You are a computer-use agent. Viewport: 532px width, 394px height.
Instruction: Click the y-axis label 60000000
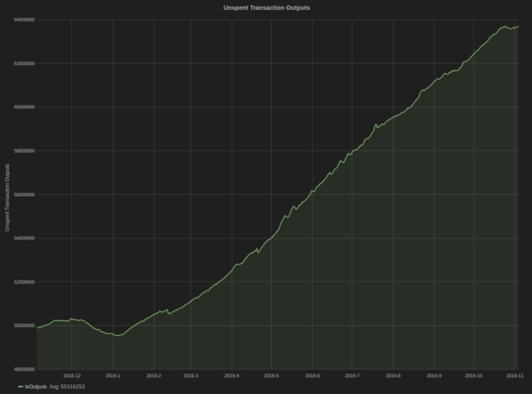tap(24, 107)
